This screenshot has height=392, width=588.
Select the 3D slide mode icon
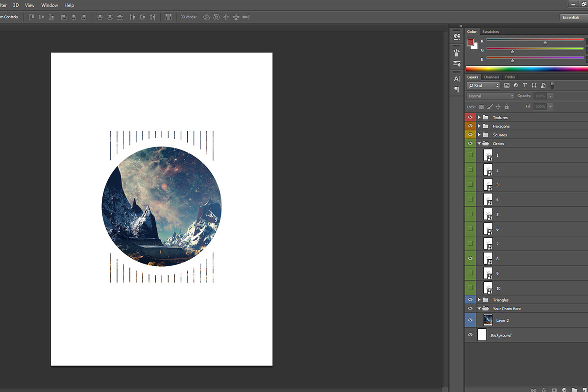(x=236, y=17)
